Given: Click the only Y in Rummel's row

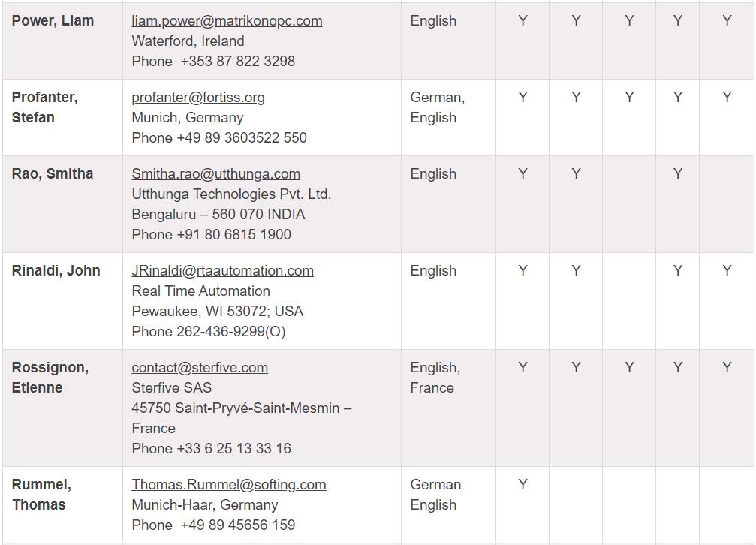Looking at the screenshot, I should [523, 485].
